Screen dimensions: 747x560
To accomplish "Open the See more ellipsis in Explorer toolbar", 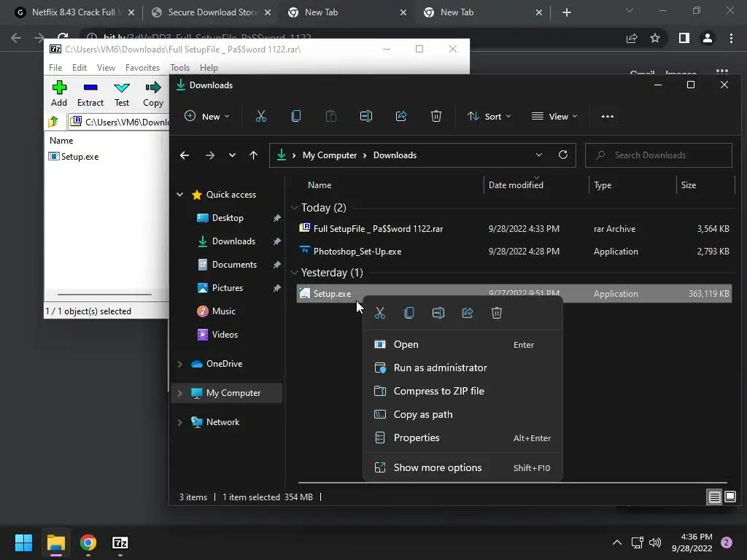I will click(608, 116).
